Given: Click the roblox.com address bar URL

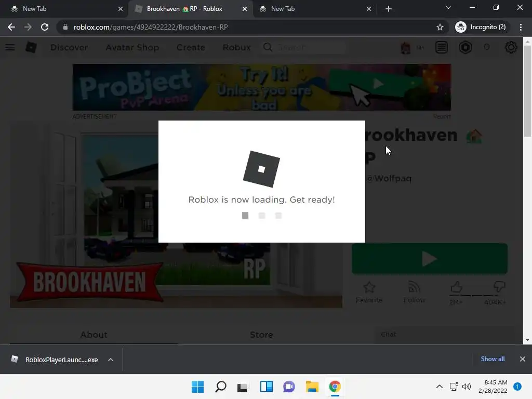Looking at the screenshot, I should 151,27.
